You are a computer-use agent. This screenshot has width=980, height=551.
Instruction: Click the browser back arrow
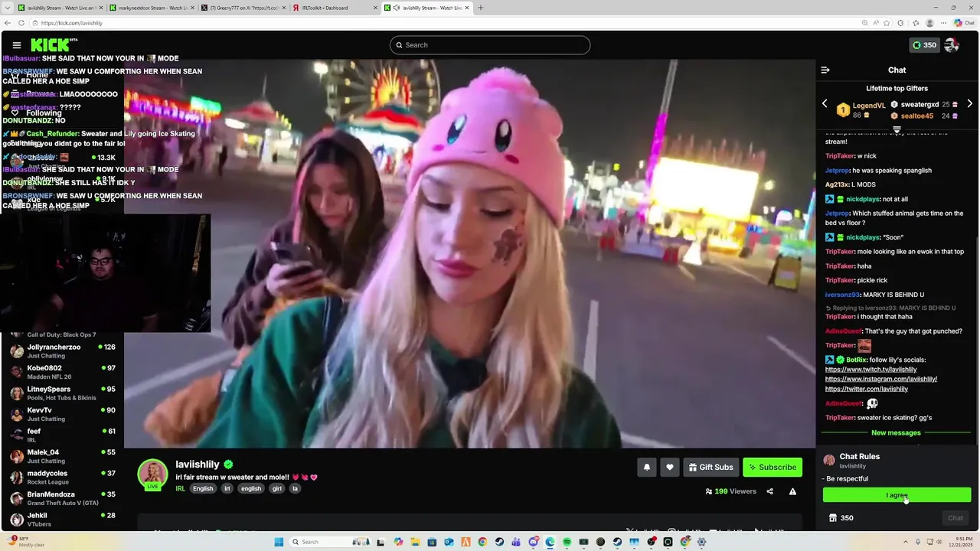(8, 23)
